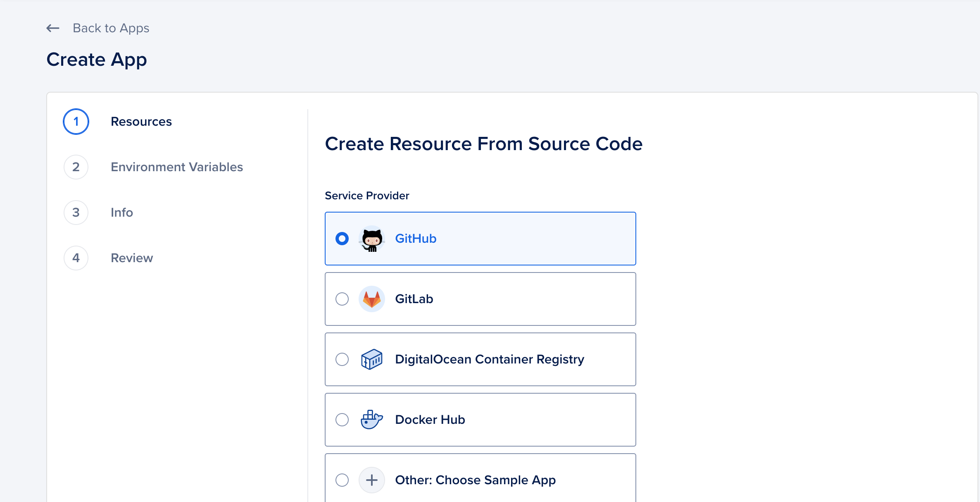Viewport: 980px width, 502px height.
Task: Click the GitHub provider label
Action: pyautogui.click(x=416, y=239)
